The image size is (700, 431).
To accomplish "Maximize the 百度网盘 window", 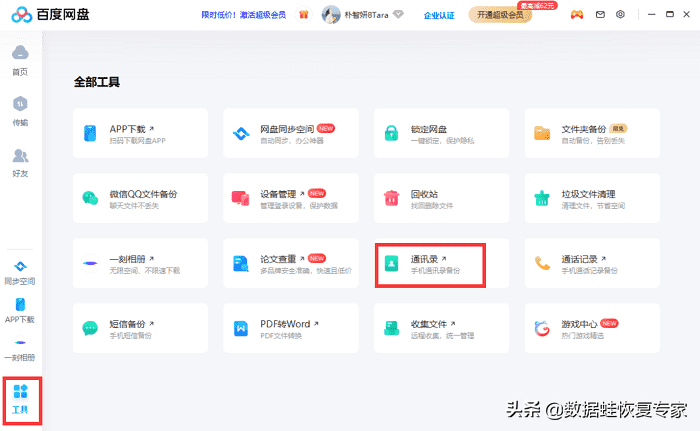I will pyautogui.click(x=670, y=14).
